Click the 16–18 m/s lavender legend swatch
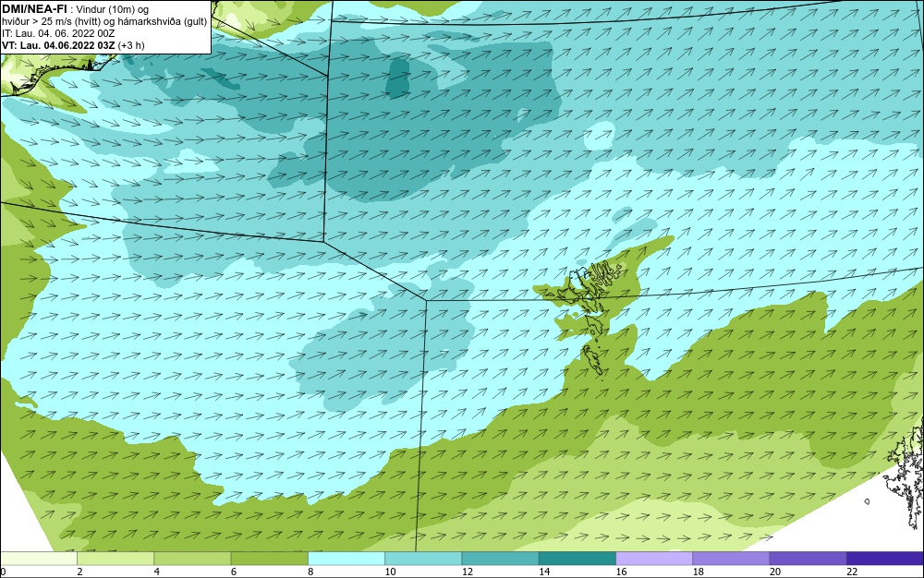Screen dimensions: 924x578 (x=654, y=559)
